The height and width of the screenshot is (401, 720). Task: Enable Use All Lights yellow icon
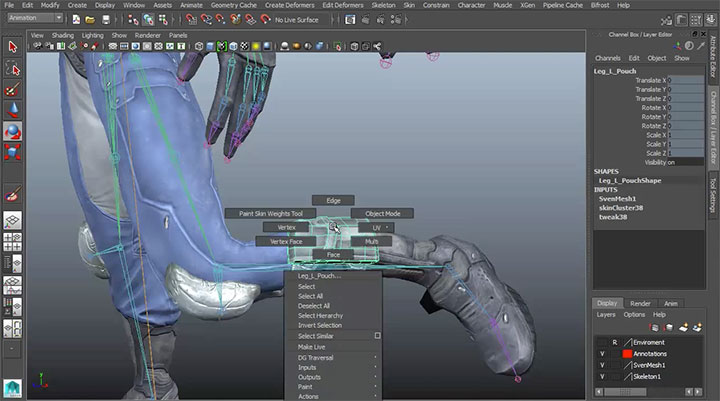[x=256, y=46]
